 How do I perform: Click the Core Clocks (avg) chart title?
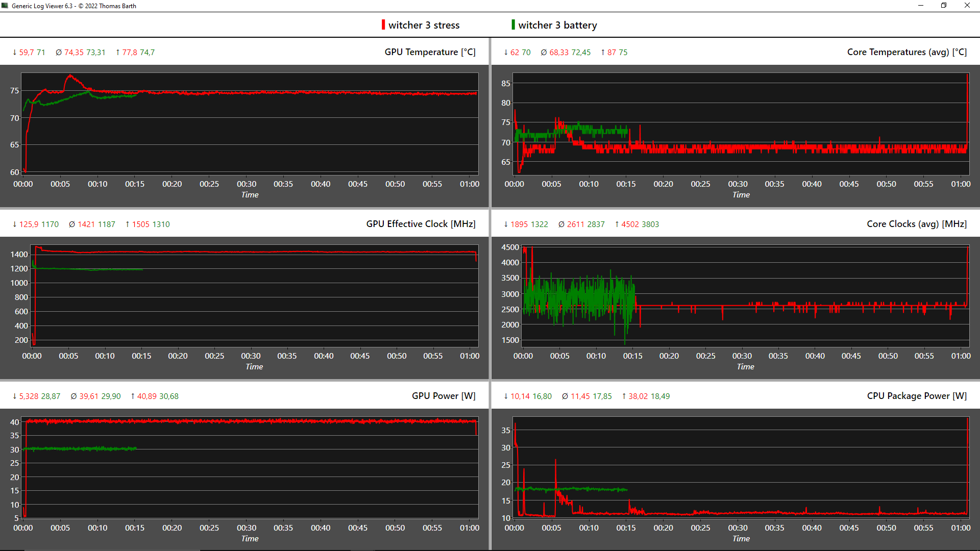click(916, 224)
